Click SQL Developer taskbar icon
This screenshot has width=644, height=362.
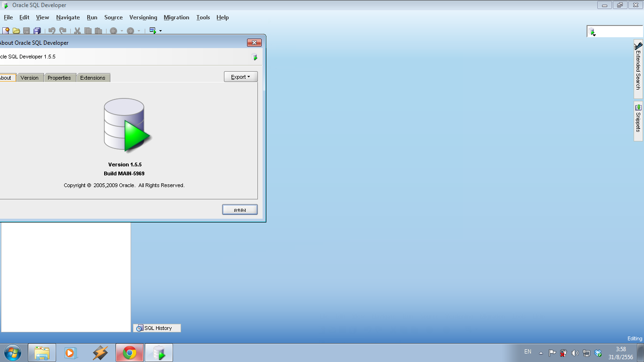[x=159, y=353]
